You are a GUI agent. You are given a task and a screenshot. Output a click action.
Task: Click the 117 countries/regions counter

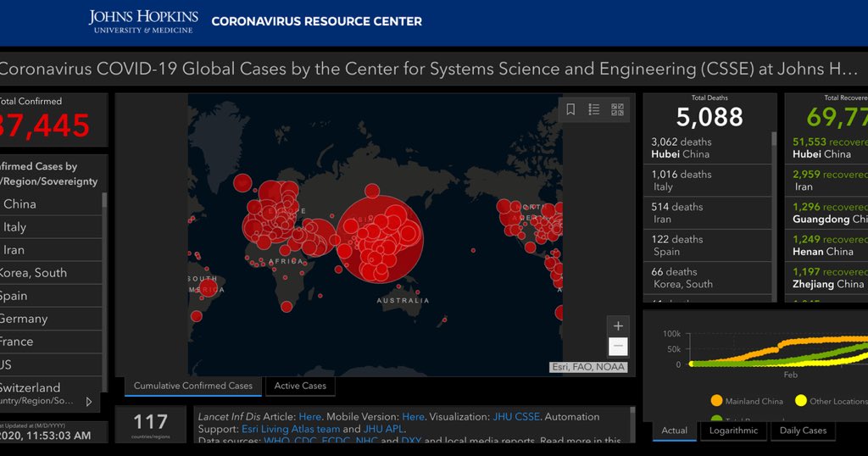pyautogui.click(x=151, y=425)
